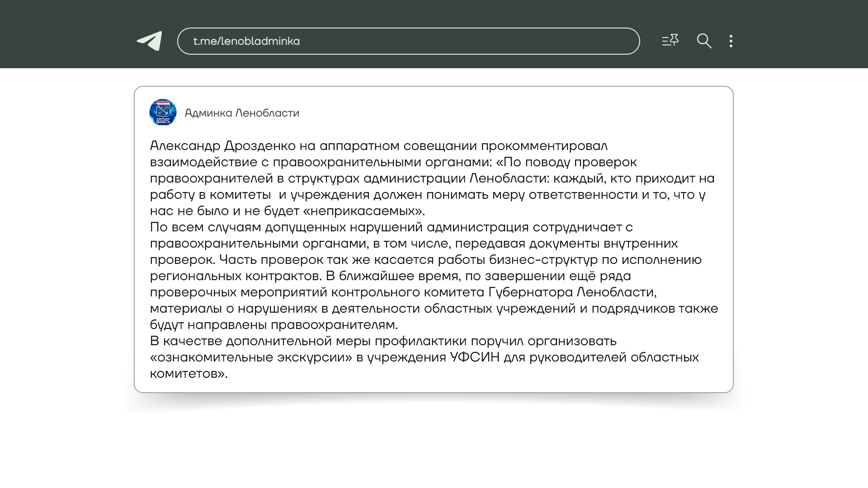Click the phrase контрольного комитета
This screenshot has width=868, height=488.
(x=408, y=292)
